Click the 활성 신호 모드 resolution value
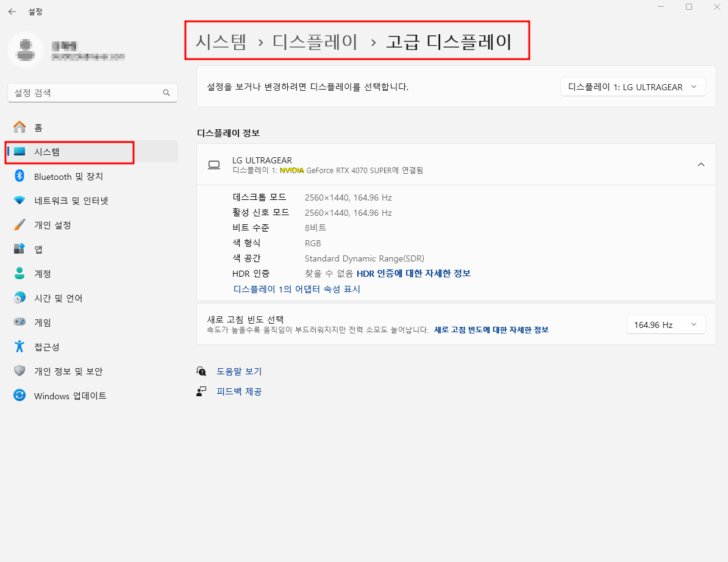Screen dimensions: 728x562 pyautogui.click(x=348, y=213)
